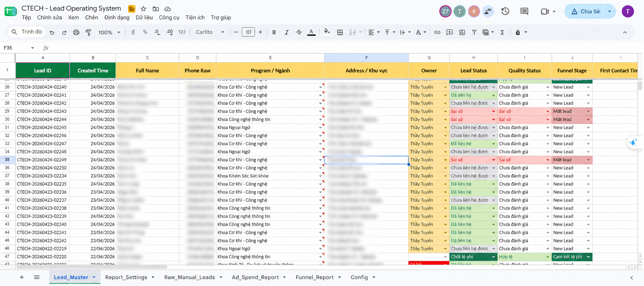Click the formula bar
The height and width of the screenshot is (286, 644).
[x=342, y=48]
